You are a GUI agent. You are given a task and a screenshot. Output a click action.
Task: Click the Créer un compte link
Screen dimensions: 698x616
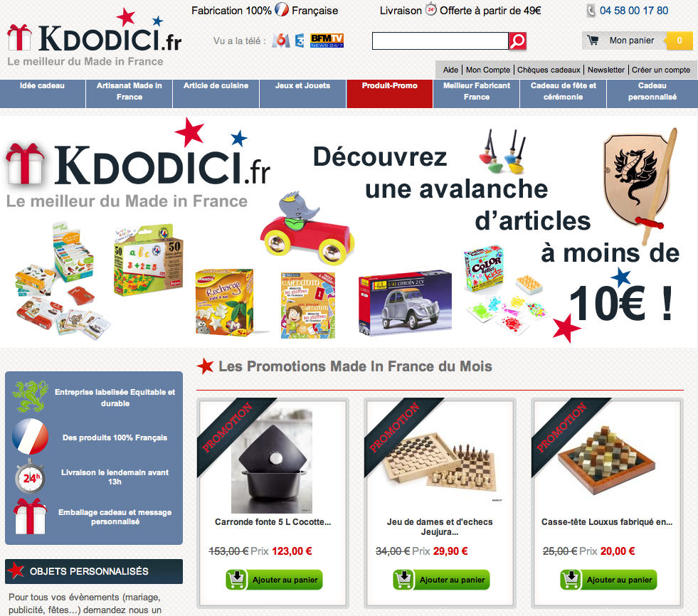(660, 70)
